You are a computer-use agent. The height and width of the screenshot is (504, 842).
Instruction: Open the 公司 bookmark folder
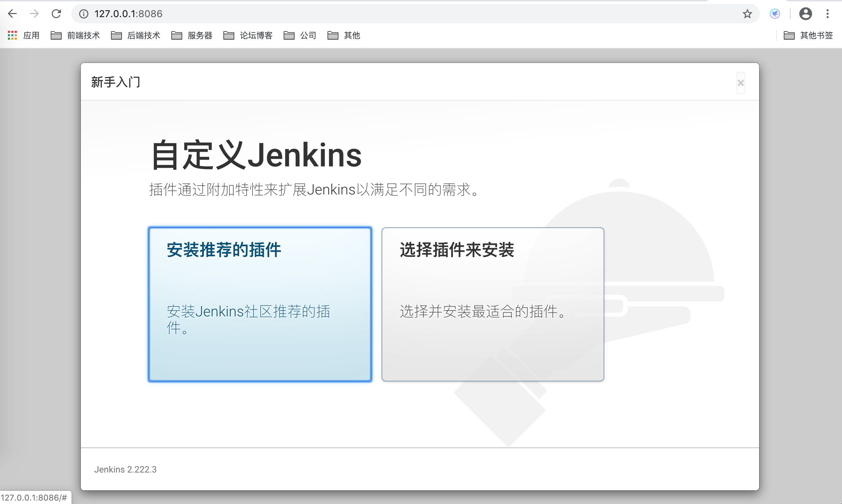(300, 35)
